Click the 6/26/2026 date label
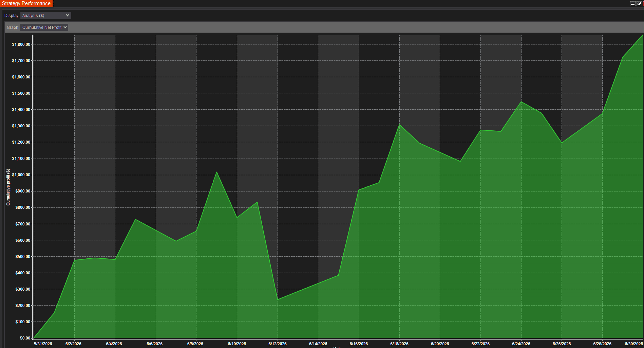Screen dimensions: 644x348 pyautogui.click(x=562, y=344)
